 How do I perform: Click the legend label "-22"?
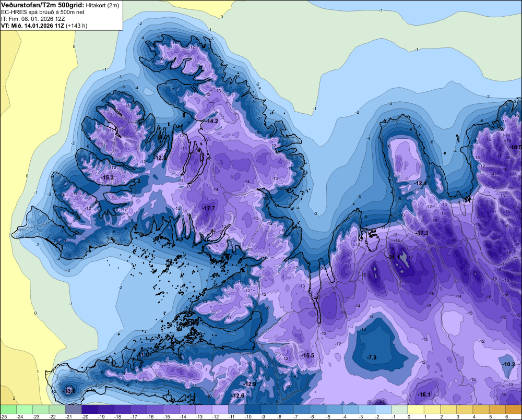[x=52, y=417]
